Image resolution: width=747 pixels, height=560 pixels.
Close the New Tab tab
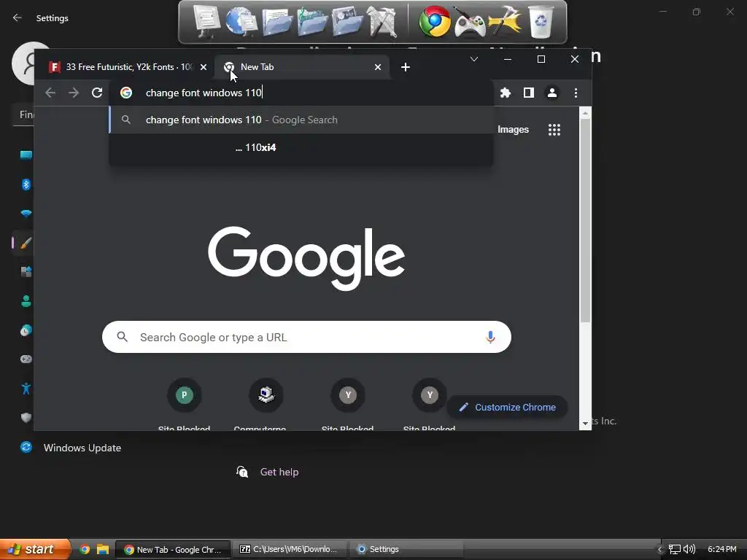[x=378, y=67]
